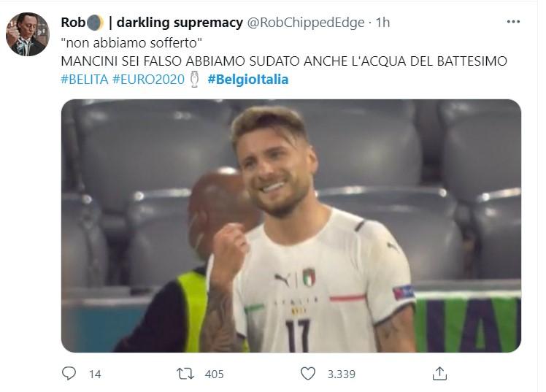Image resolution: width=546 pixels, height=392 pixels.
Task: Open the #BELITA hashtag
Action: [x=85, y=80]
